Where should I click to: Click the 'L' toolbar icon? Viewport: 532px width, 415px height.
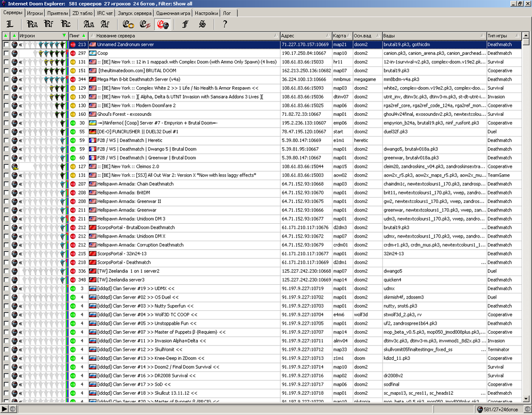[x=10, y=24]
